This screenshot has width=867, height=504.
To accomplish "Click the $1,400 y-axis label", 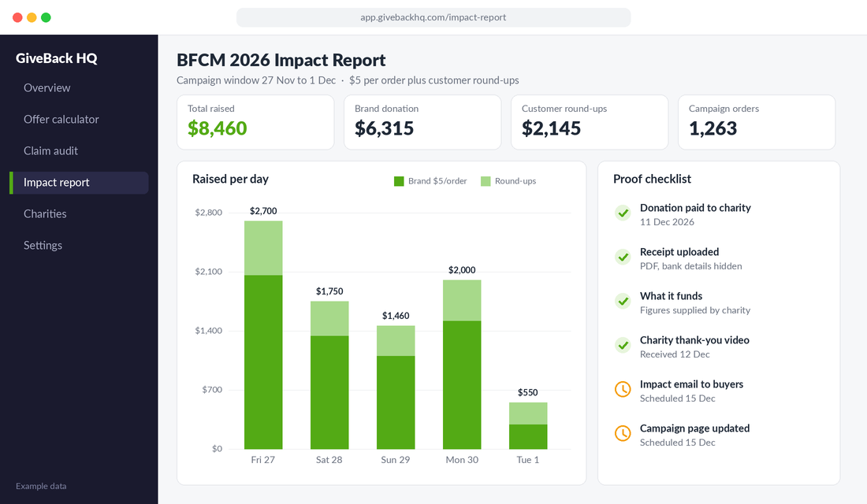I will (208, 331).
